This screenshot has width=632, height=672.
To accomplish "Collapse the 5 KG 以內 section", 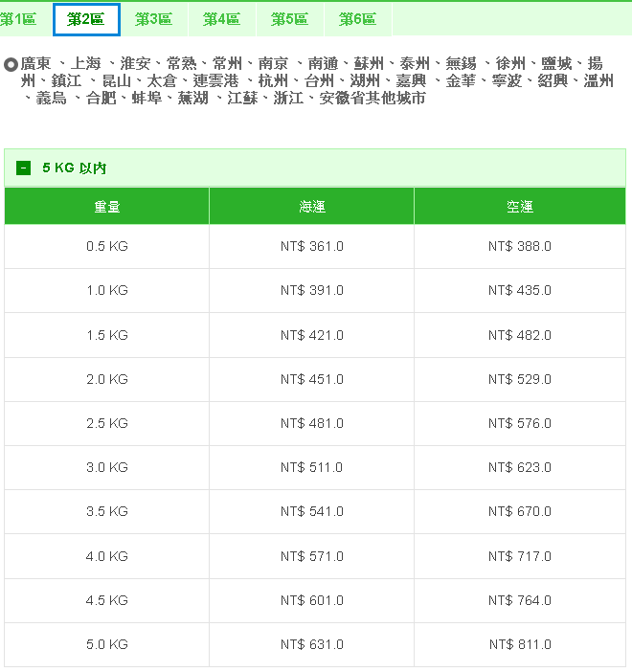I will click(x=23, y=168).
